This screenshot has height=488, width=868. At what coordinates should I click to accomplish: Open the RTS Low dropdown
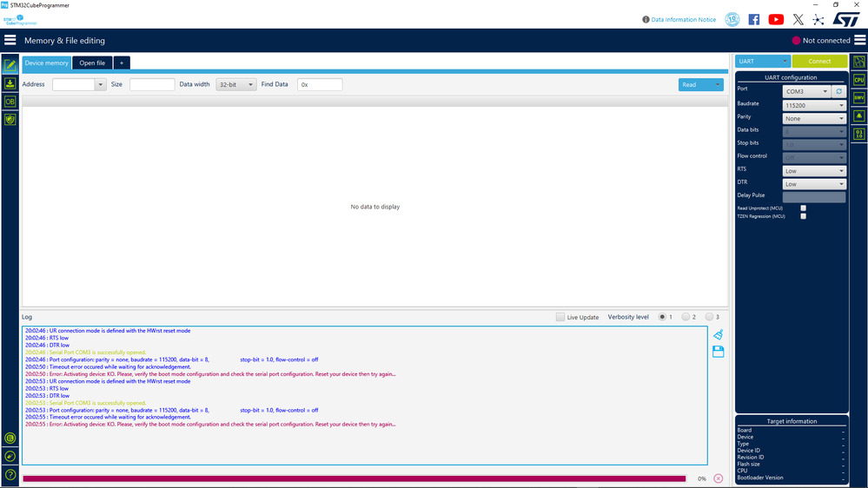pyautogui.click(x=814, y=171)
